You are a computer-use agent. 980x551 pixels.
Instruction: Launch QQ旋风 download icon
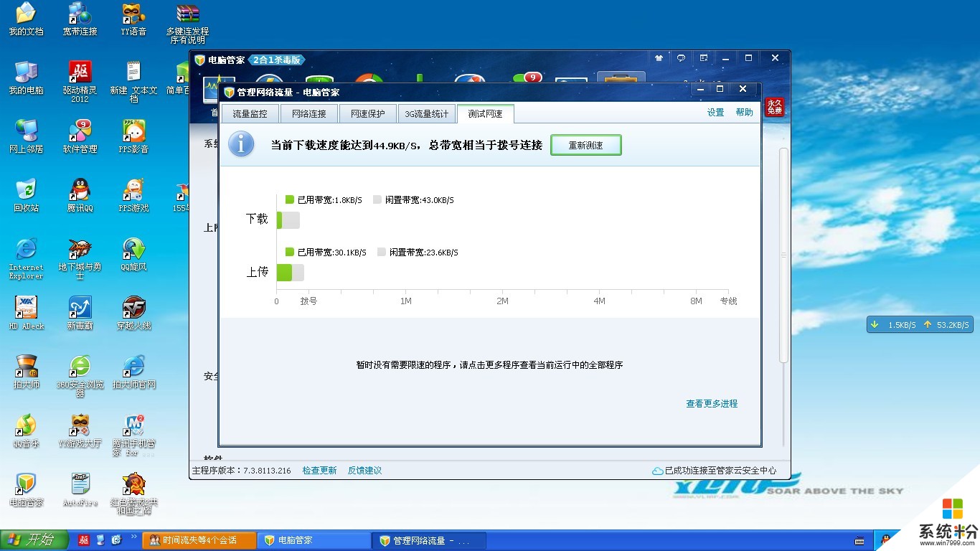[x=133, y=254]
